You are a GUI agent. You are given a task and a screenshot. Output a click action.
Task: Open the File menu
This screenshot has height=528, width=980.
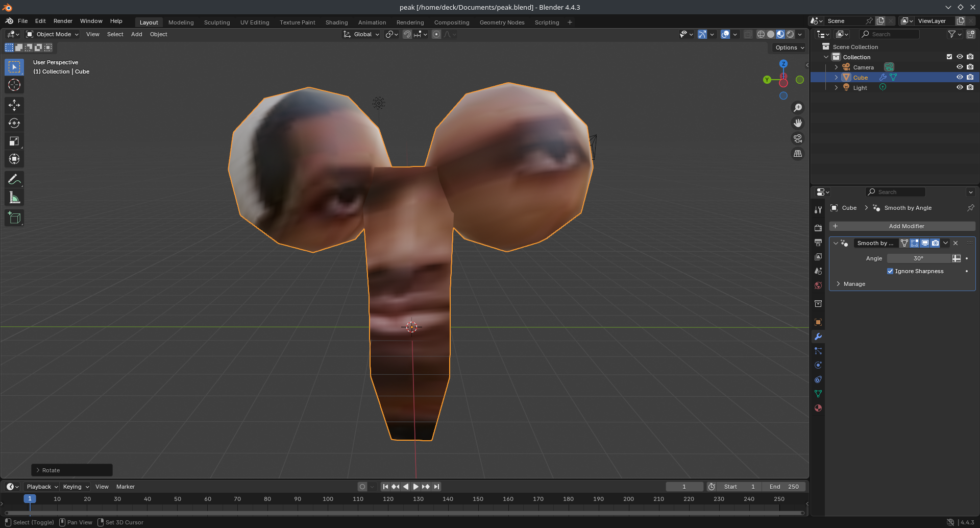[22, 21]
